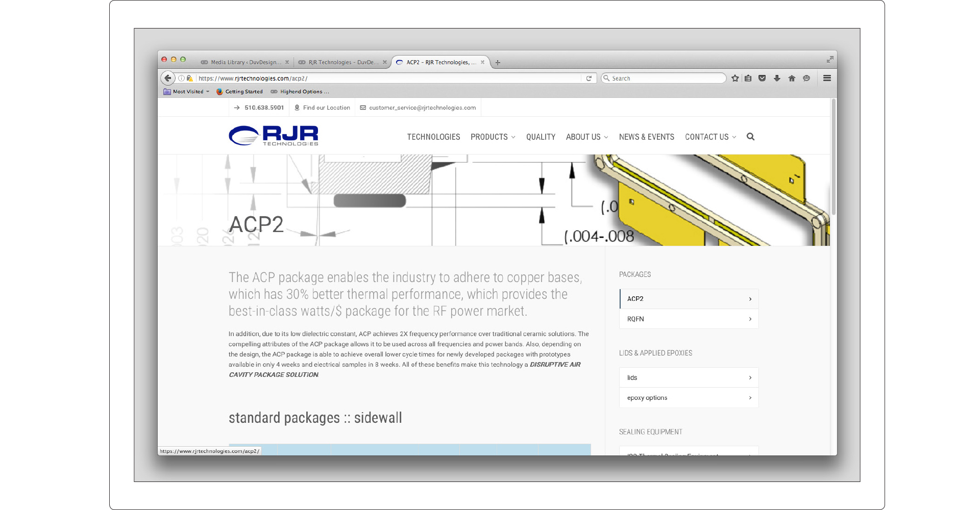Show bookmarks list icon in toolbar
Image resolution: width=980 pixels, height=510 pixels.
[748, 78]
